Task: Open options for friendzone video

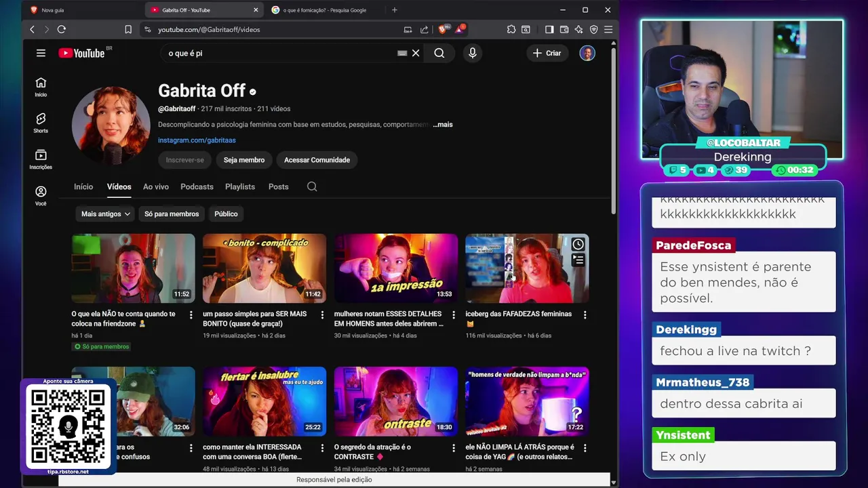Action: 191,315
